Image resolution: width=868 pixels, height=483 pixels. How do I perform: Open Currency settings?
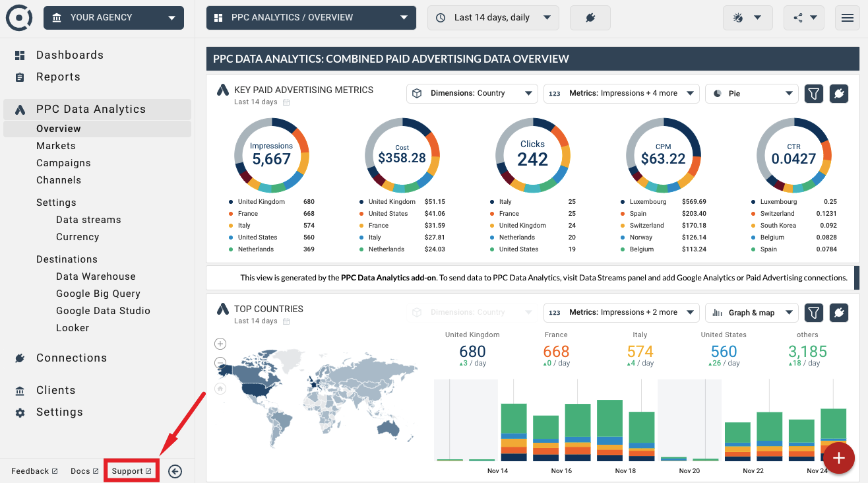pyautogui.click(x=77, y=237)
